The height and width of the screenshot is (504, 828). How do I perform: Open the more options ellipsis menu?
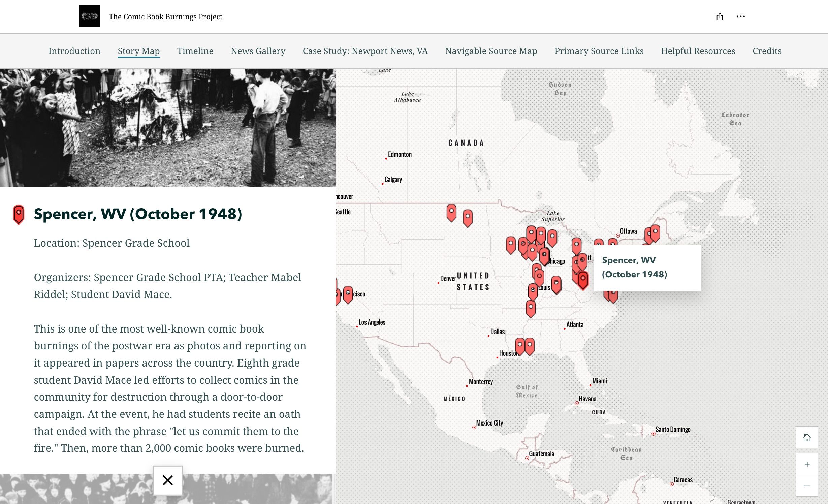(741, 16)
